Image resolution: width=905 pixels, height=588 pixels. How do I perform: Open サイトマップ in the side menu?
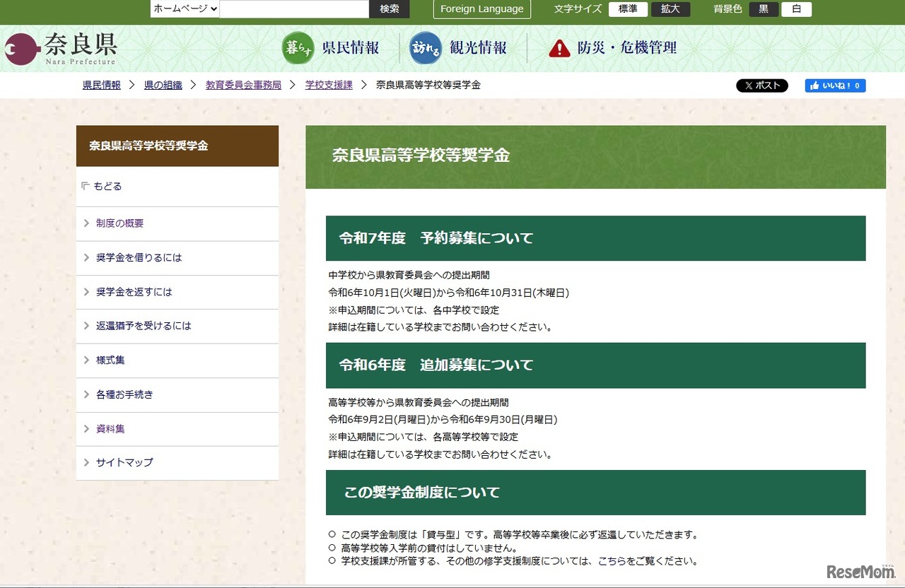pyautogui.click(x=124, y=463)
